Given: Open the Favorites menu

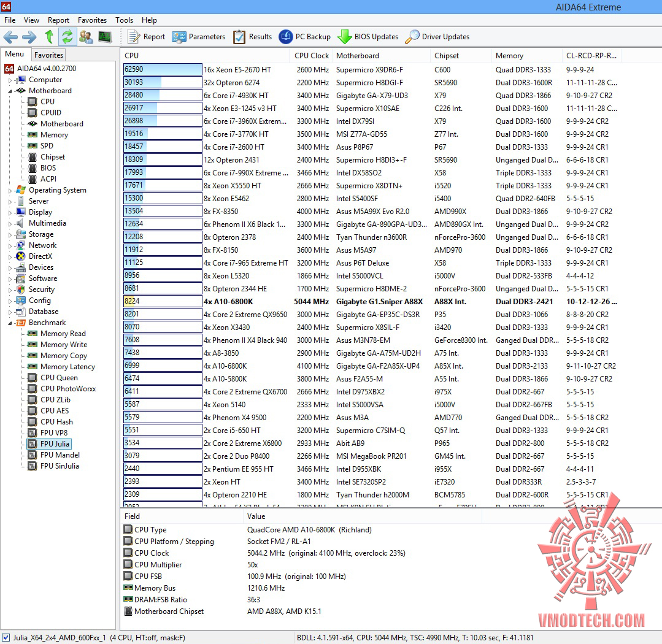Looking at the screenshot, I should 92,20.
